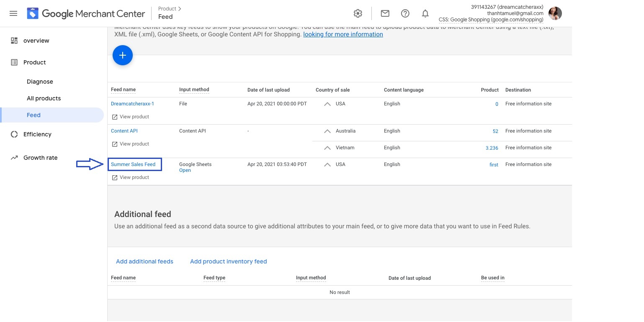Click the 'Google Sheets' input method text
The width and height of the screenshot is (644, 322).
pos(195,164)
